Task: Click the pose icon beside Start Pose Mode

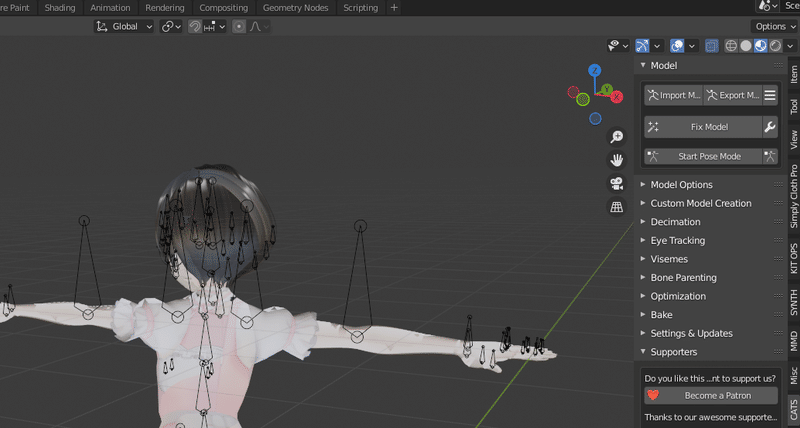Action: [x=770, y=157]
